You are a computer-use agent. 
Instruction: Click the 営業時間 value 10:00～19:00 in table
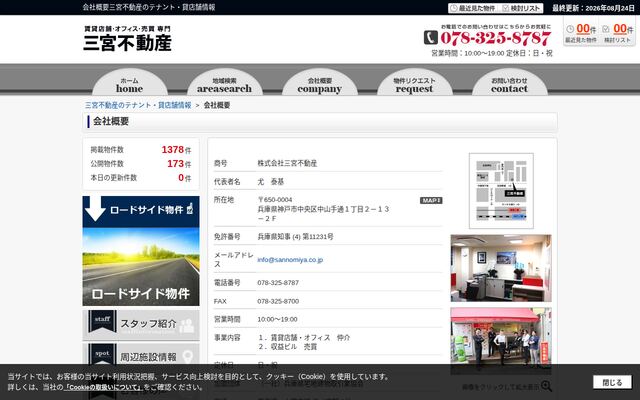coord(277,319)
